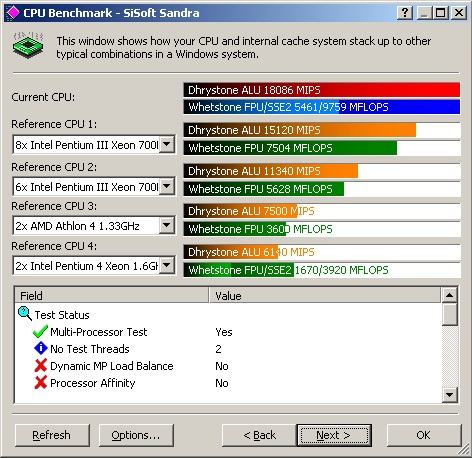Click the Whetstone FPU 3600 MFLOPS bar
472x458 pixels.
(322, 229)
